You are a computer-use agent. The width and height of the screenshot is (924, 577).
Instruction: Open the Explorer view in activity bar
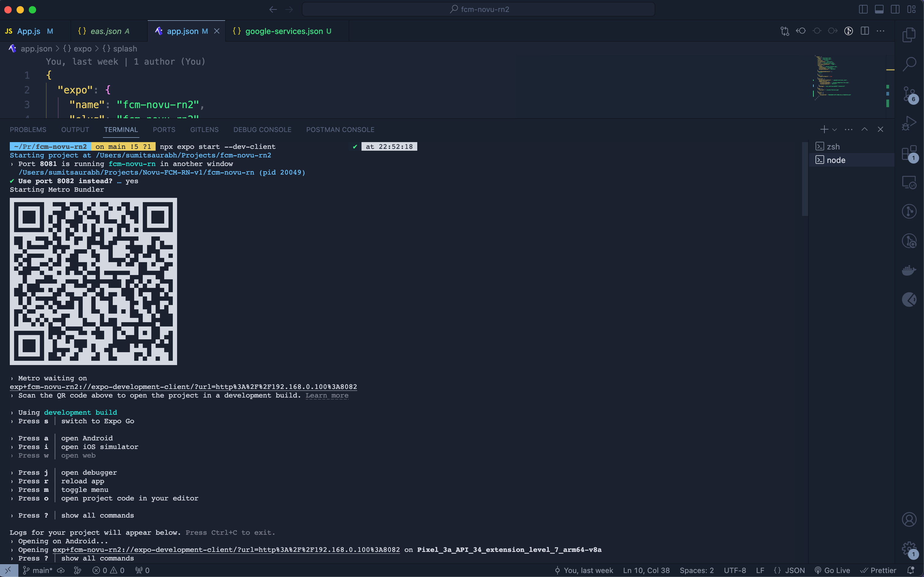(x=909, y=35)
